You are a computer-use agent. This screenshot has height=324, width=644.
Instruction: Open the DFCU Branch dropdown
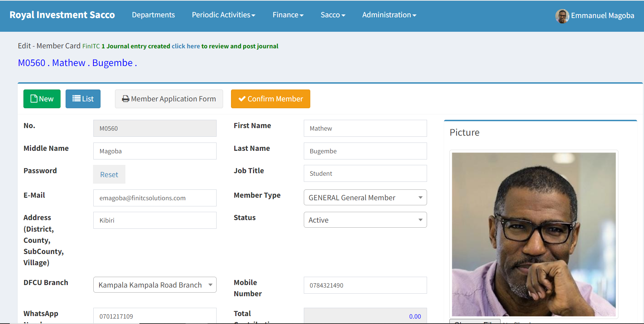(155, 285)
